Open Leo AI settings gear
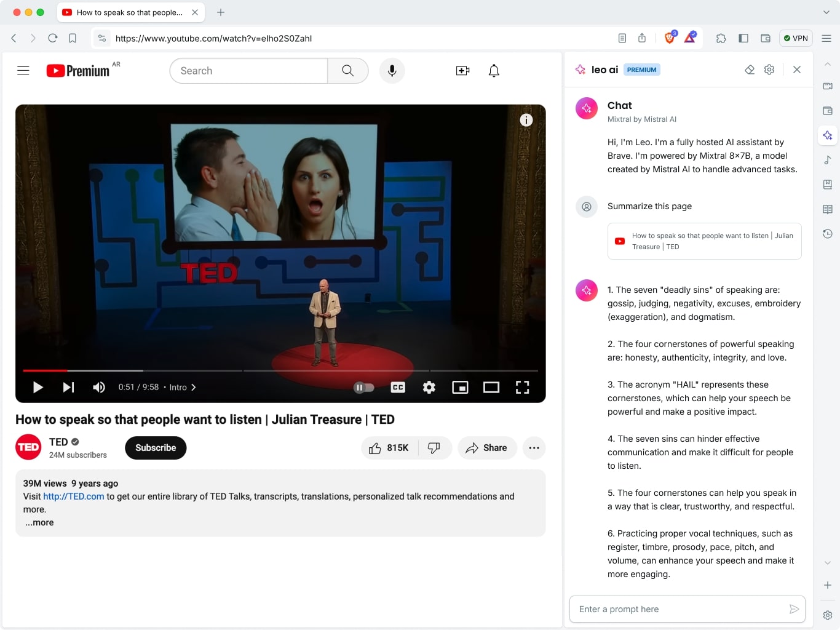 click(x=769, y=70)
